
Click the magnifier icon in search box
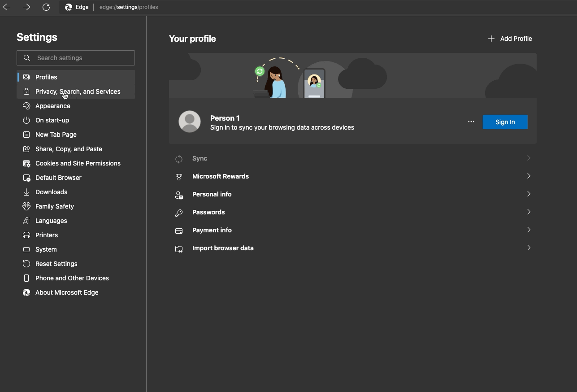[x=27, y=58]
